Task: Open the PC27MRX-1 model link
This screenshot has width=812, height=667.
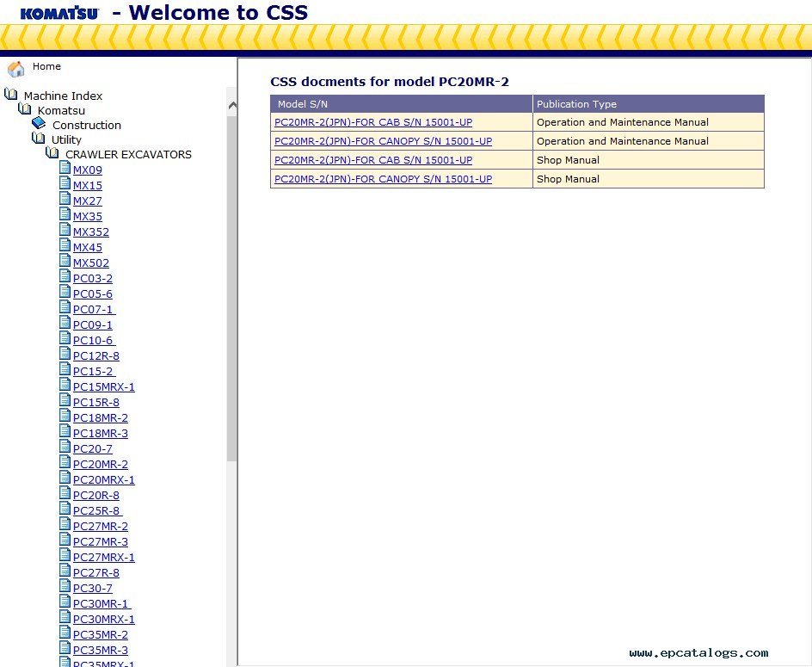Action: click(x=103, y=558)
